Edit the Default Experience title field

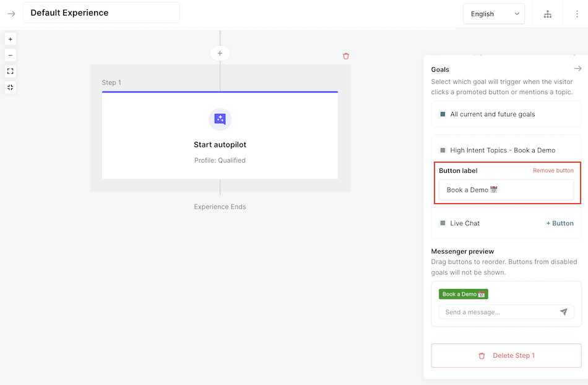click(102, 13)
